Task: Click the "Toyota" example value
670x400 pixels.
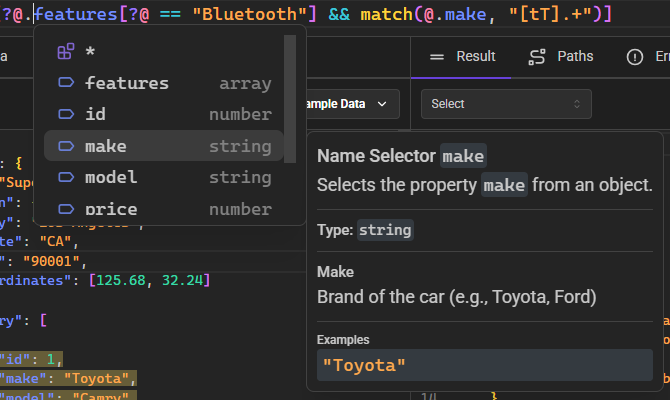Action: [x=364, y=365]
